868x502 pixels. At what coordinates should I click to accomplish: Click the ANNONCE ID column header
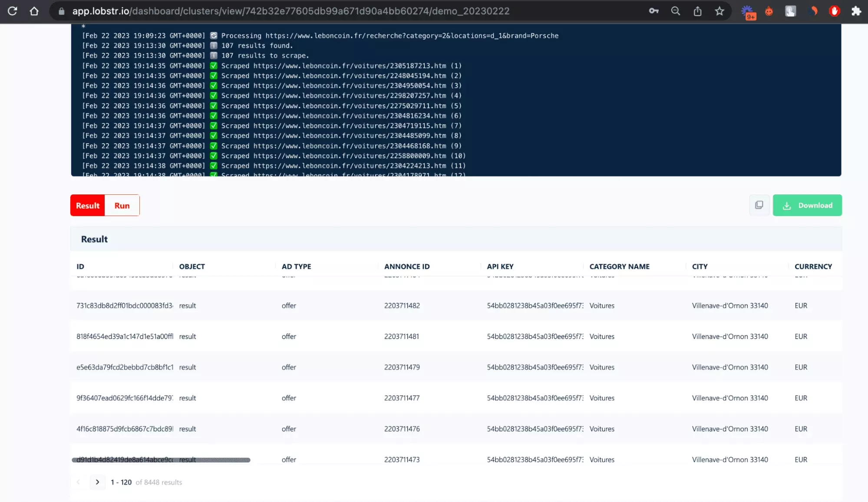[x=406, y=266]
